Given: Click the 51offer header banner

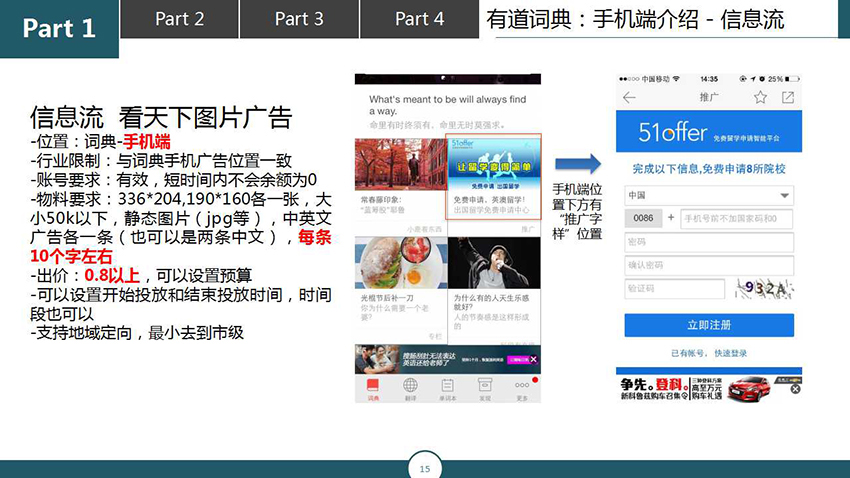Looking at the screenshot, I should coord(709,132).
